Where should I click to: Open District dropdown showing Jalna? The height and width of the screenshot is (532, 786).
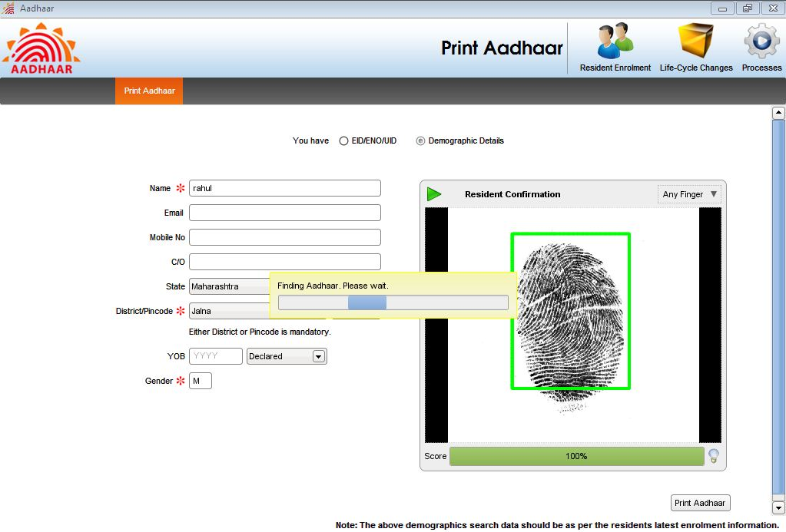click(x=230, y=311)
